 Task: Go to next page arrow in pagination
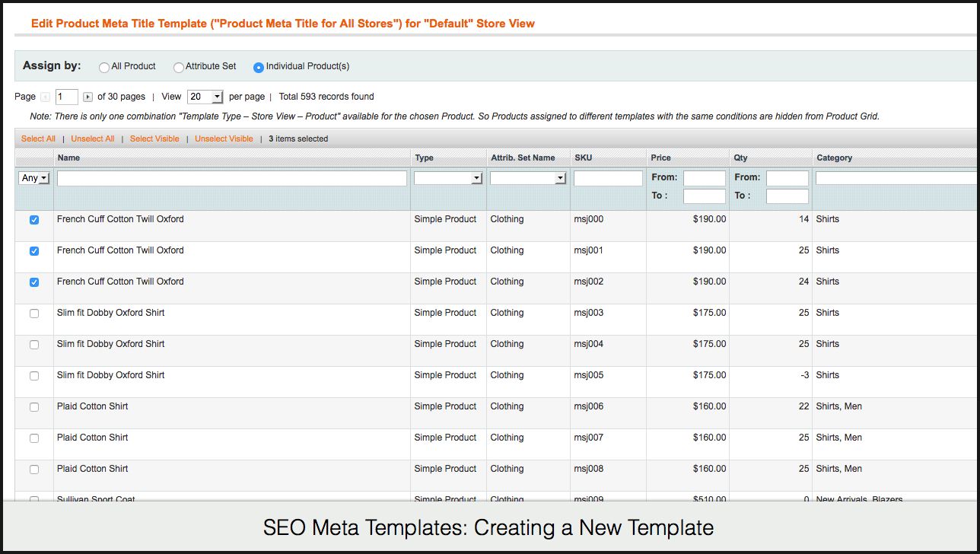pyautogui.click(x=88, y=97)
